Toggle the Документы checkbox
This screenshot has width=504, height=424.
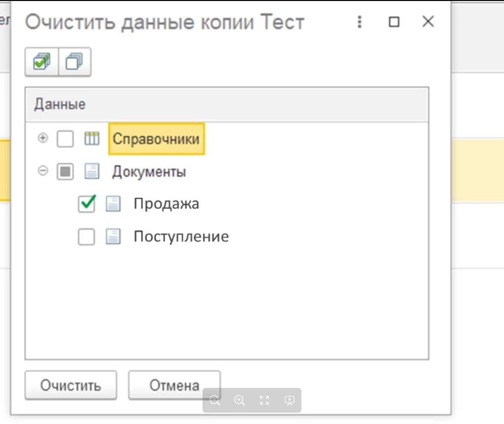click(65, 172)
